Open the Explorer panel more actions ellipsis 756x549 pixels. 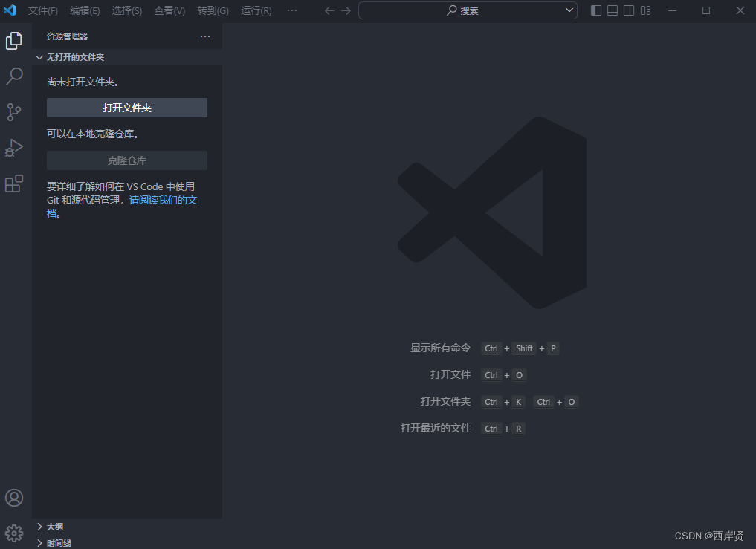pos(205,36)
